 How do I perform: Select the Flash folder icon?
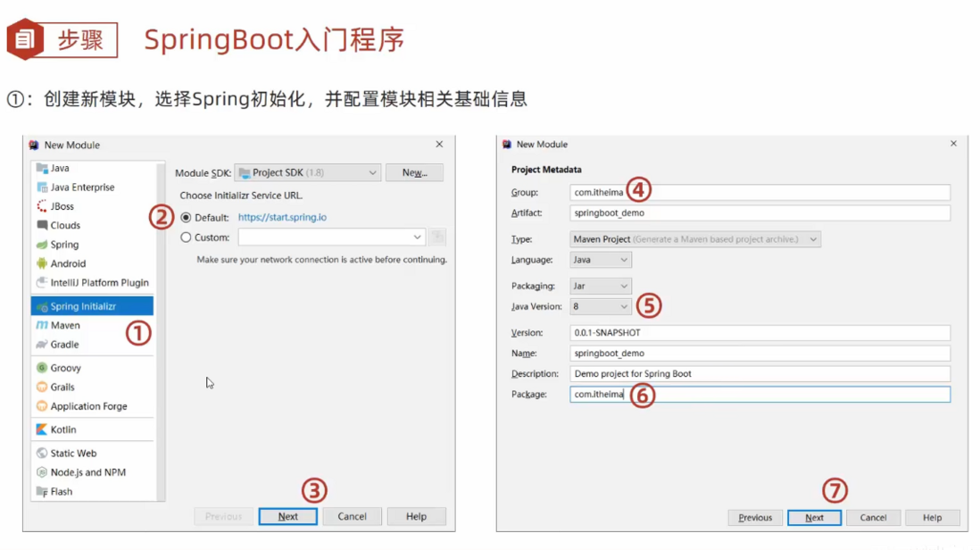click(42, 491)
